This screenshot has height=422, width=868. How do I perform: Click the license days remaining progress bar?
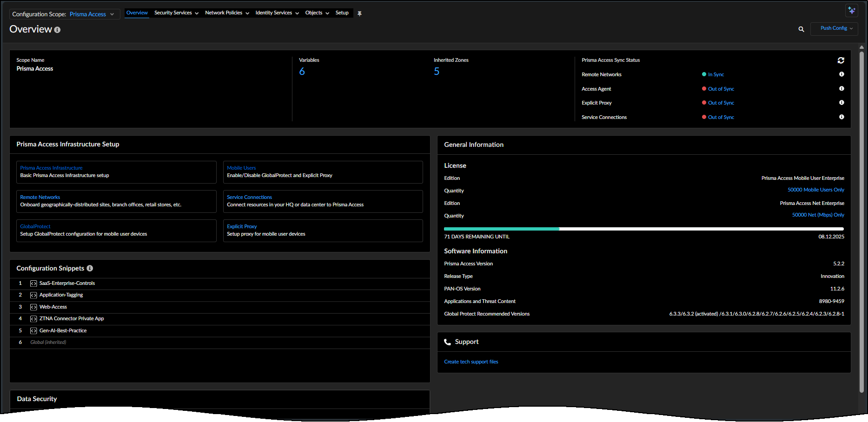click(x=643, y=229)
